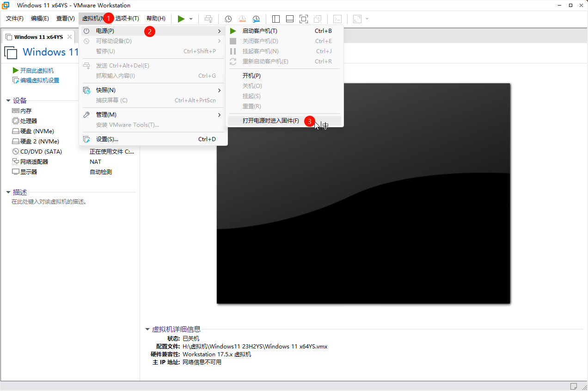Click the 自动检测 display value

[101, 172]
